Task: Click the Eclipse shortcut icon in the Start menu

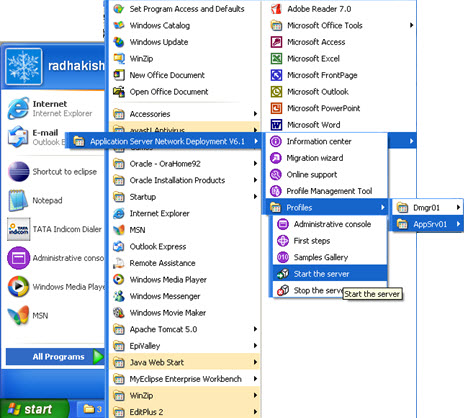Action: [x=19, y=172]
